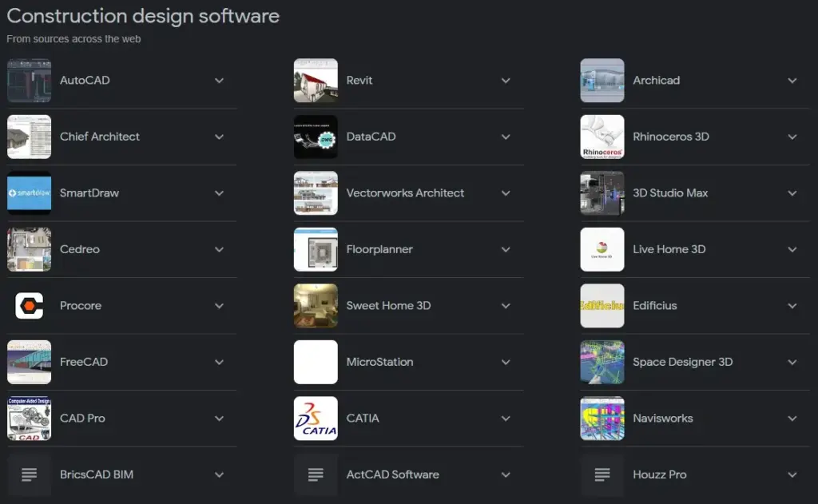Click the AutoCAD thumbnail image
Viewport: 818px width, 504px height.
click(x=29, y=81)
